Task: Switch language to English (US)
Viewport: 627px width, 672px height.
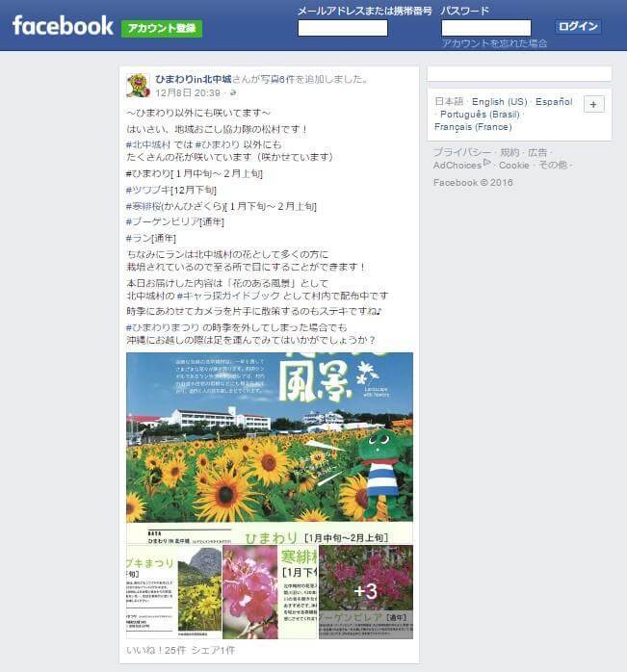Action: click(499, 102)
